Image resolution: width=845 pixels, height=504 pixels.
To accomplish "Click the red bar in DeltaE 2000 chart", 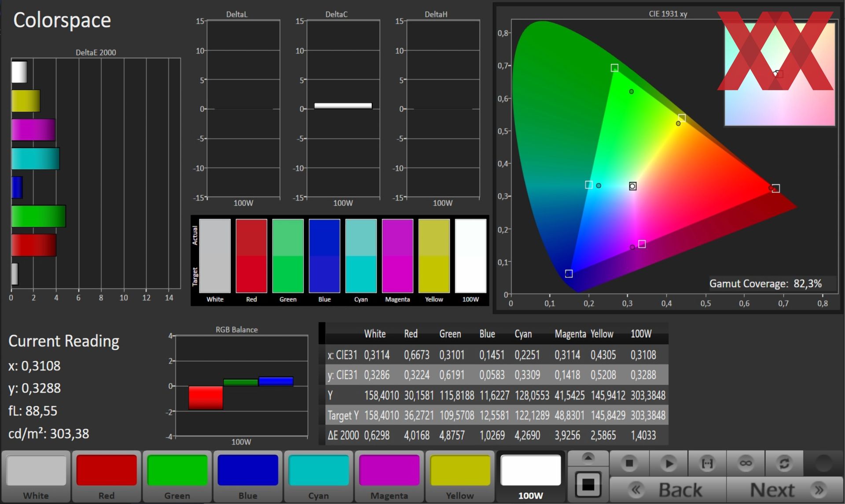I will (x=34, y=245).
